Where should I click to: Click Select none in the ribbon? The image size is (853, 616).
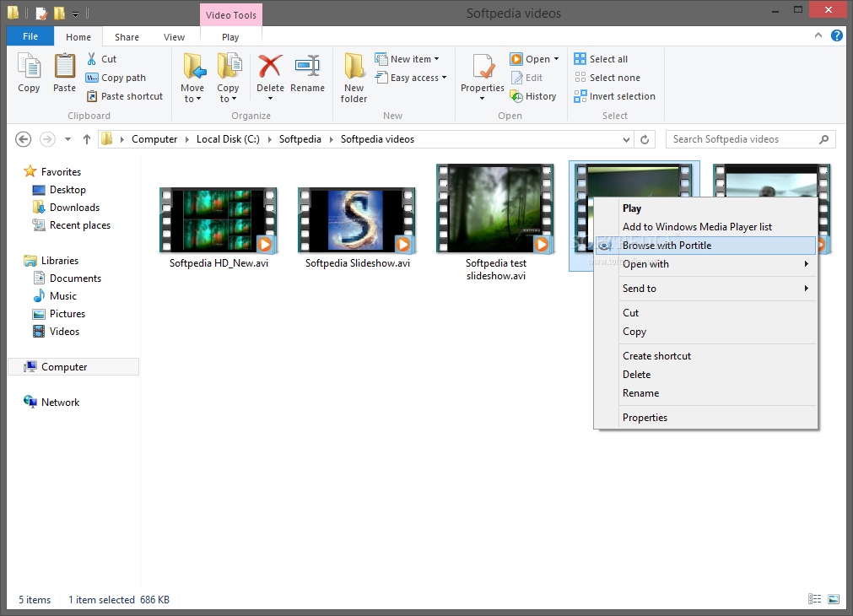tap(607, 78)
